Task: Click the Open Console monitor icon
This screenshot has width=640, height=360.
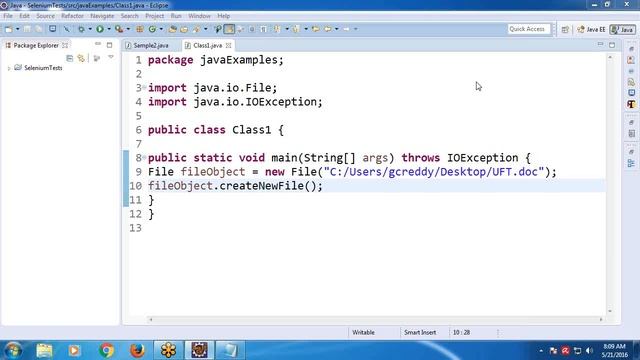Action: pos(53,29)
